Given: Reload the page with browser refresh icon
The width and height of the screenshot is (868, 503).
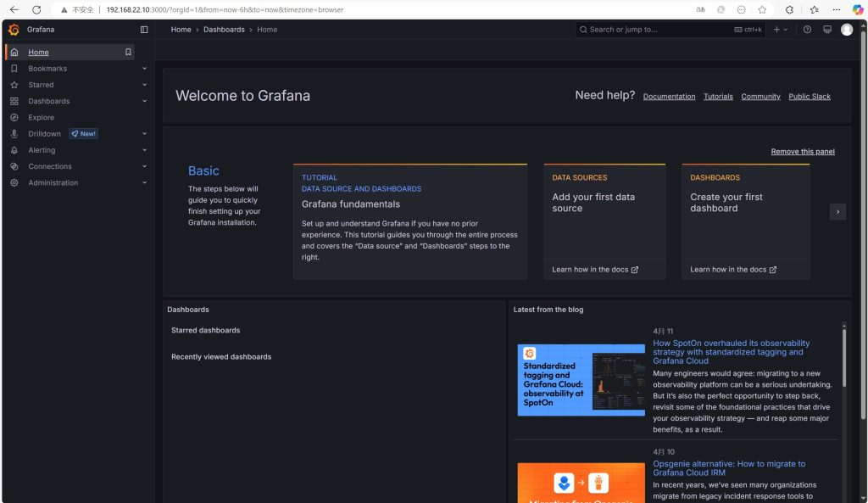Looking at the screenshot, I should 36,9.
